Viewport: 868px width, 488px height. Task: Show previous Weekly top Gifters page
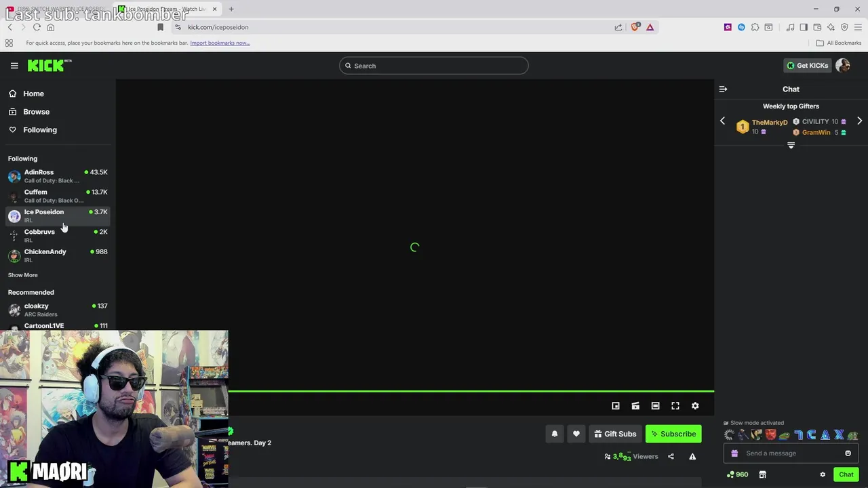pyautogui.click(x=722, y=121)
